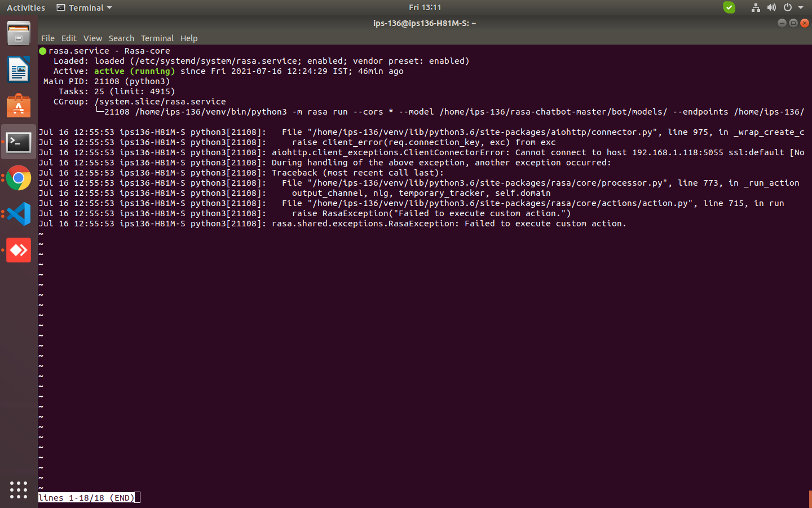
Task: Open the Terminal app menu dropdown
Action: pos(85,8)
